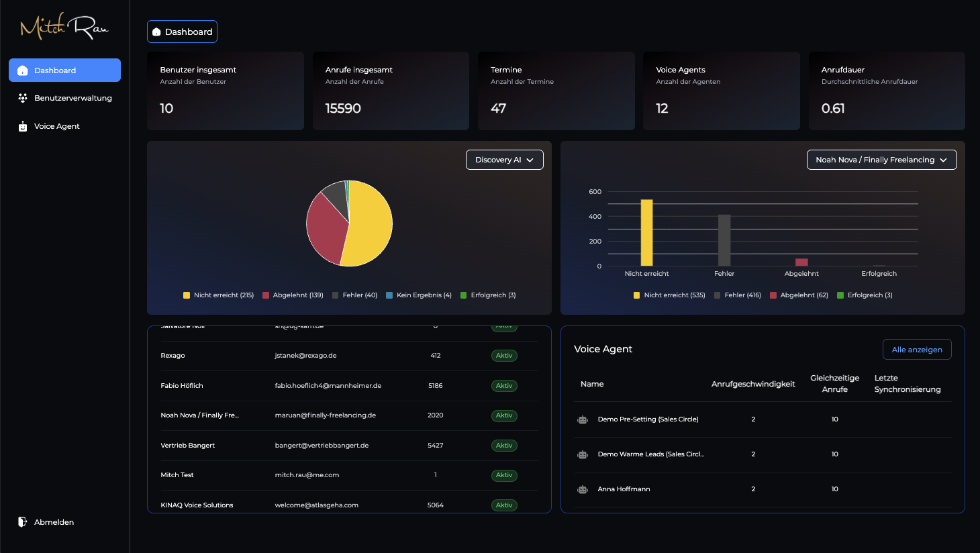The width and height of the screenshot is (980, 553).
Task: Select the Fabio Höflich table row
Action: [x=348, y=386]
